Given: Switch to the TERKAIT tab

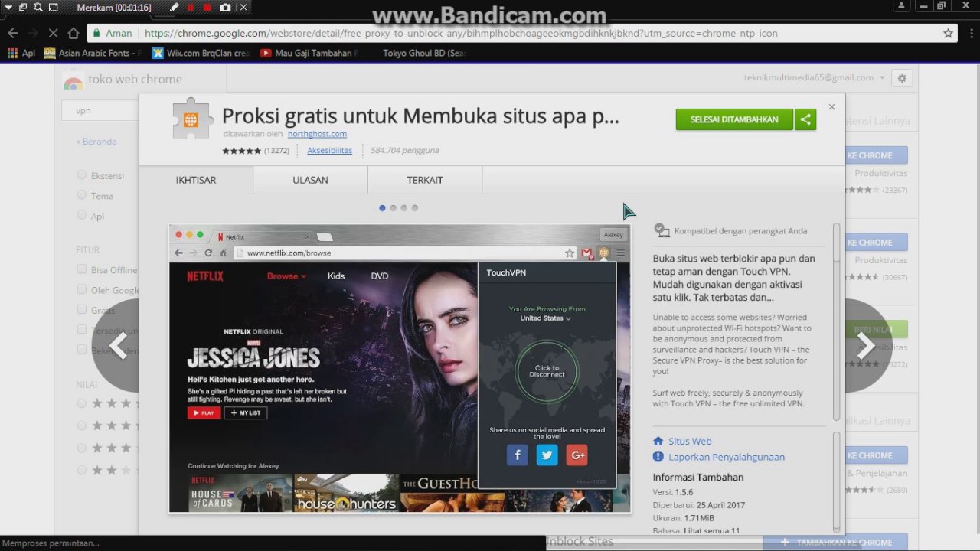Looking at the screenshot, I should point(425,180).
